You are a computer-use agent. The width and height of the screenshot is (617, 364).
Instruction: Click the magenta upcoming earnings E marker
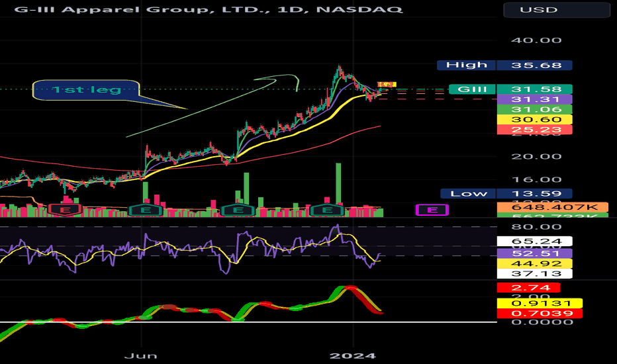coord(432,210)
